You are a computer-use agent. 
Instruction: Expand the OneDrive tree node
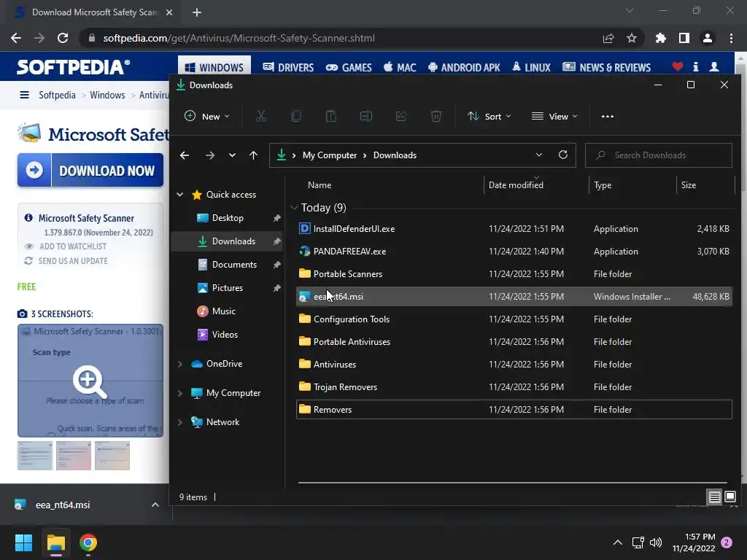pyautogui.click(x=180, y=364)
